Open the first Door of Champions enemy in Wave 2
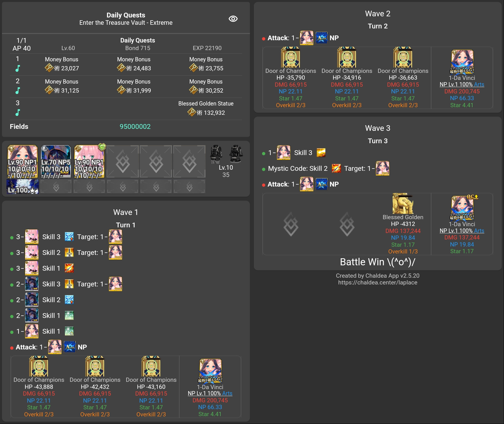The image size is (504, 424). [x=291, y=57]
